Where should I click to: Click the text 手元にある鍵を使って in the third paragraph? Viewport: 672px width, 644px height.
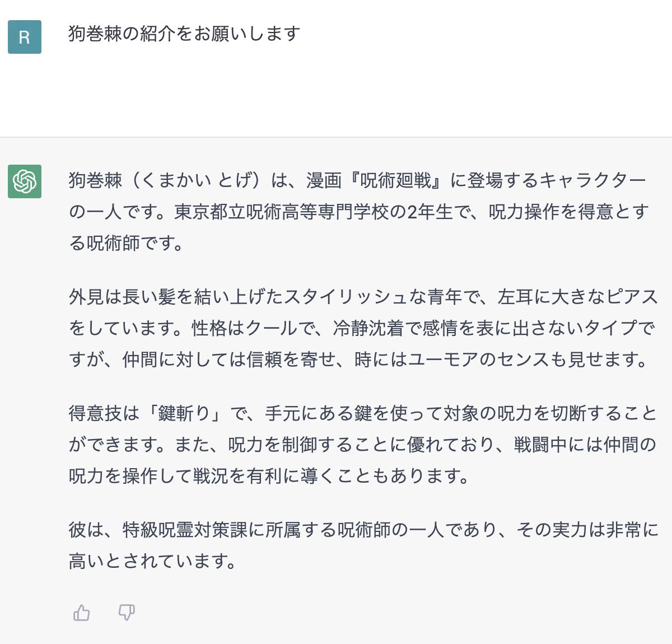click(354, 413)
